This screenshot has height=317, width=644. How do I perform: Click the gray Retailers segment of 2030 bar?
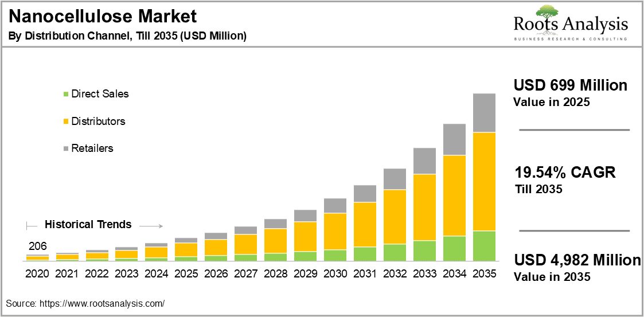pyautogui.click(x=335, y=205)
